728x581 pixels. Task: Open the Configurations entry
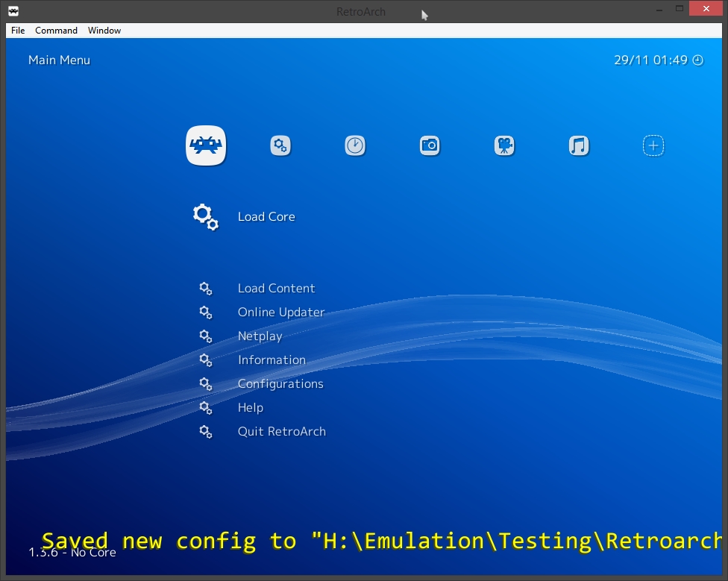(x=280, y=384)
